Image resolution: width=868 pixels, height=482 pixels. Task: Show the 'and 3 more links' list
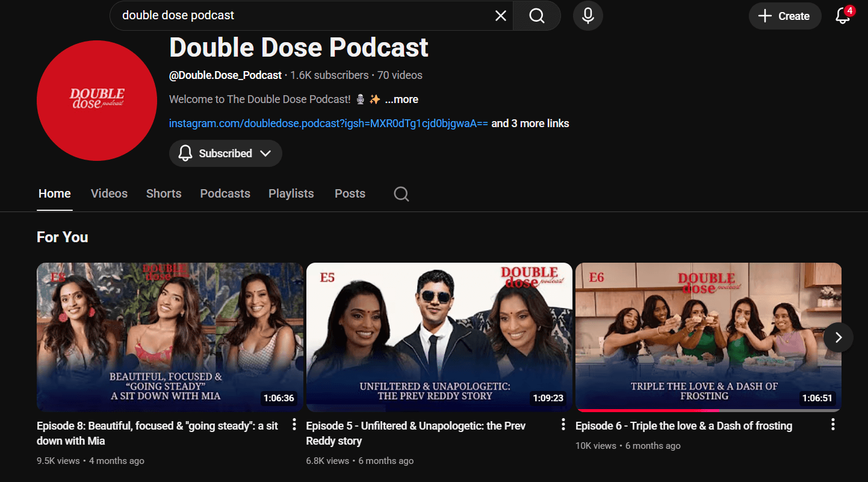coord(530,124)
